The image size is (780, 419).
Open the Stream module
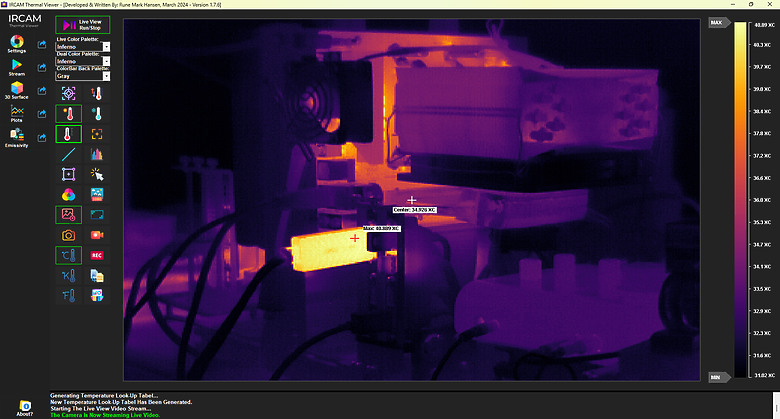point(16,67)
